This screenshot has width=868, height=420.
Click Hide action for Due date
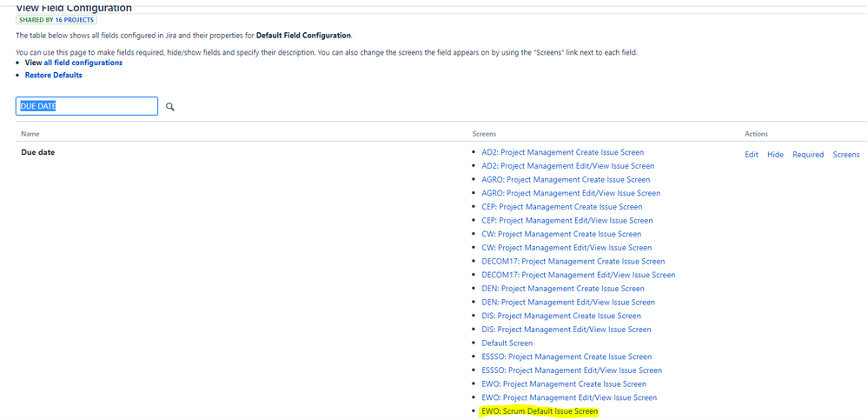(775, 155)
